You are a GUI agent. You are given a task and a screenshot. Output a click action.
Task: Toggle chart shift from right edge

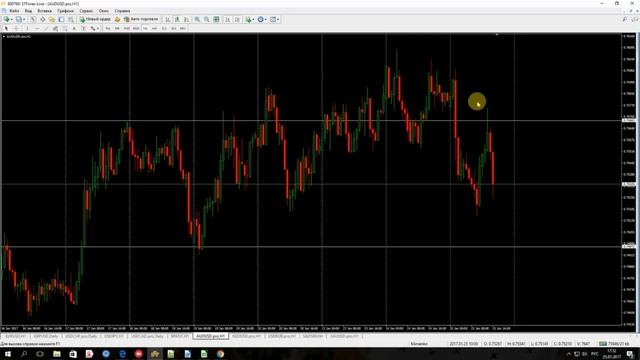[237, 19]
